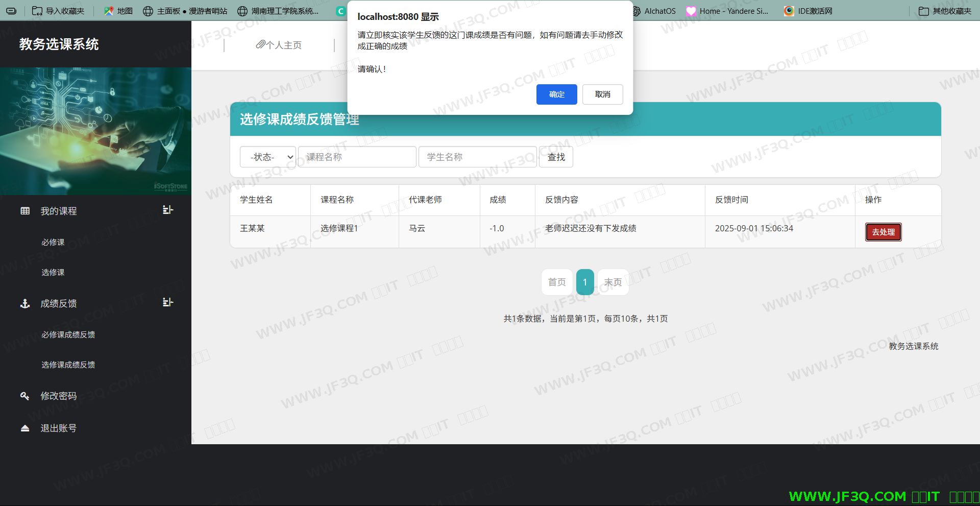Focus the 学生名称 input box

[477, 157]
